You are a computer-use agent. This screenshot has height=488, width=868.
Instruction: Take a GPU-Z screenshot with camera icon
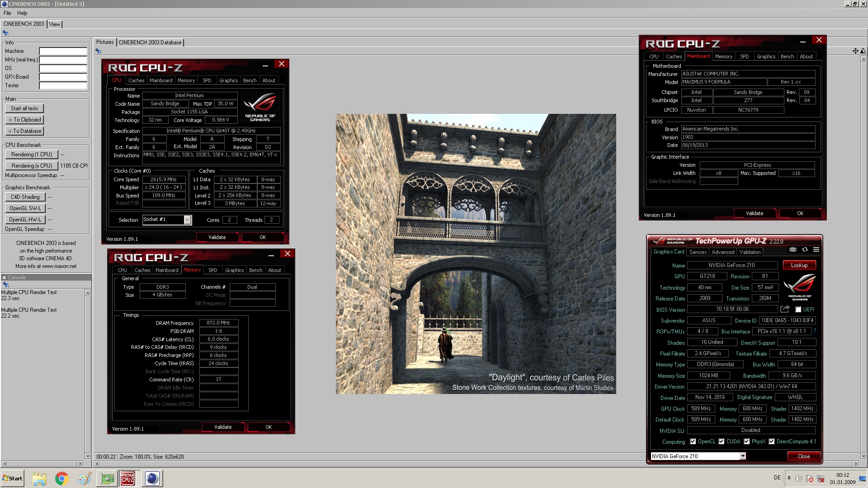tap(793, 249)
